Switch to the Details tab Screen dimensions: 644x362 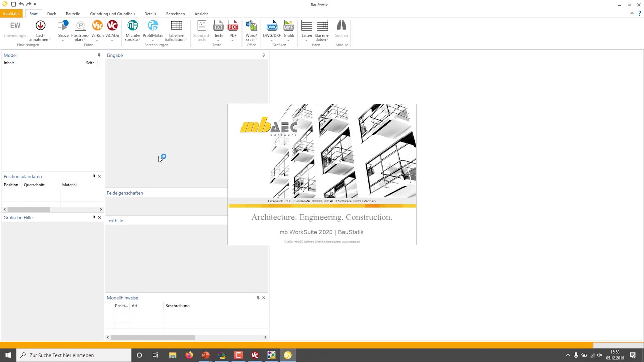click(x=150, y=14)
